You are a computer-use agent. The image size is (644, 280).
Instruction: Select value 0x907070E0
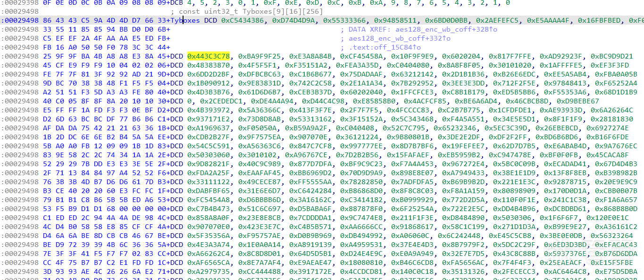pos(209,227)
